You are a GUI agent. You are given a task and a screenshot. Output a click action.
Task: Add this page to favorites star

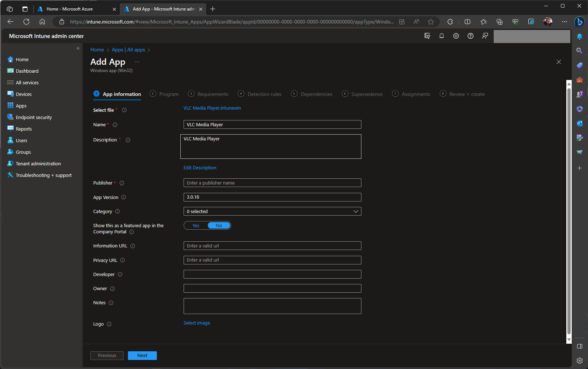point(431,22)
